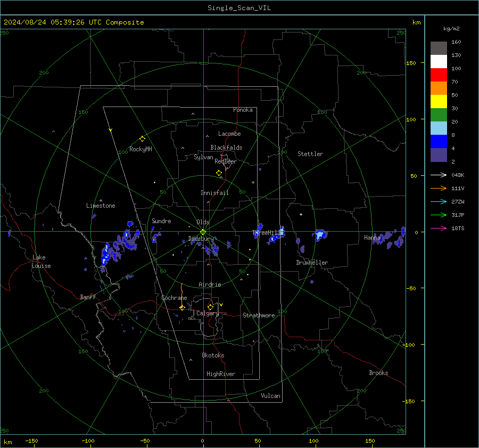Screen dimensions: 479x448
Task: Click the RedDeer city label
Action: coord(226,161)
